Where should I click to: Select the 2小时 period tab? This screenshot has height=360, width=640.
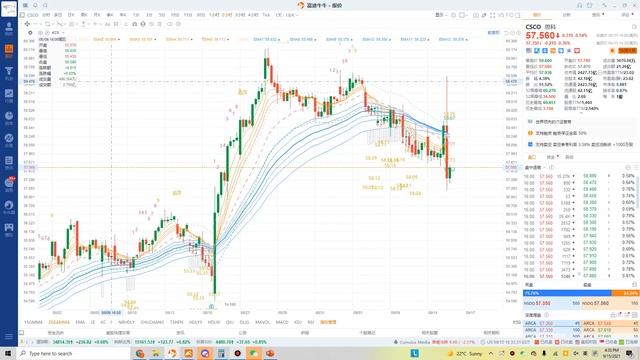[x=227, y=15]
